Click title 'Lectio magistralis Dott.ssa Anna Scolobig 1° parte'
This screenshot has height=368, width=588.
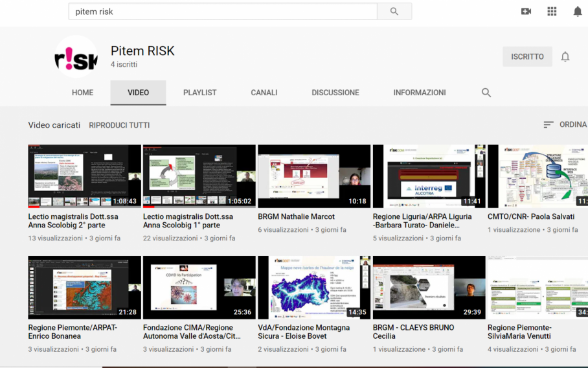(x=188, y=221)
